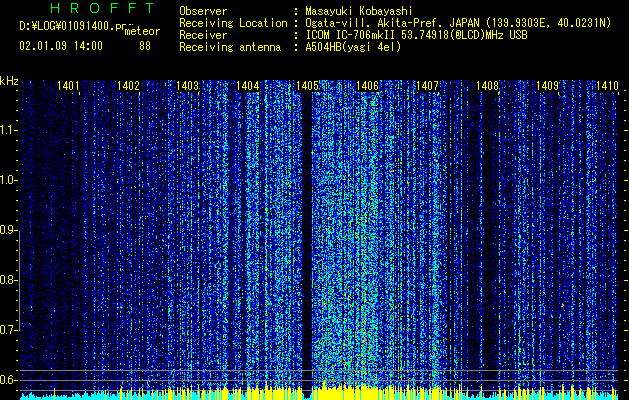
Task: Click time marker 1409
Action: [548, 85]
